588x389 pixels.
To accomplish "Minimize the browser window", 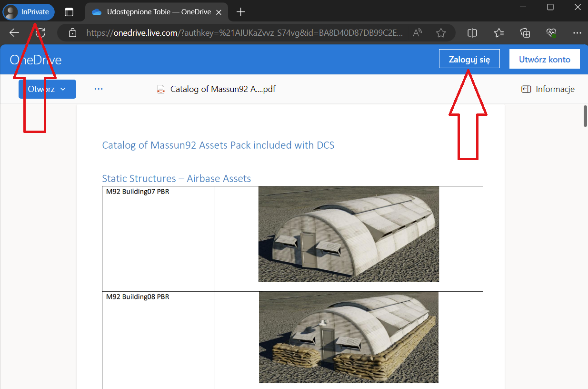I will click(x=524, y=7).
